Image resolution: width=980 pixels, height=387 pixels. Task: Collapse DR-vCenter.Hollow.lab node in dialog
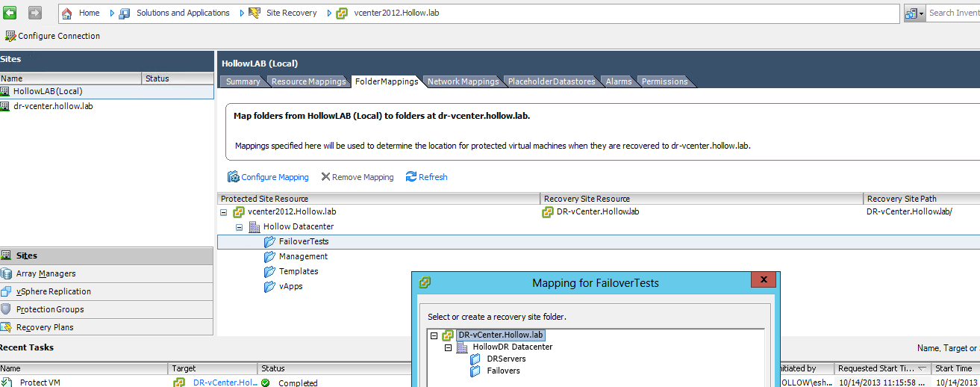pos(434,335)
